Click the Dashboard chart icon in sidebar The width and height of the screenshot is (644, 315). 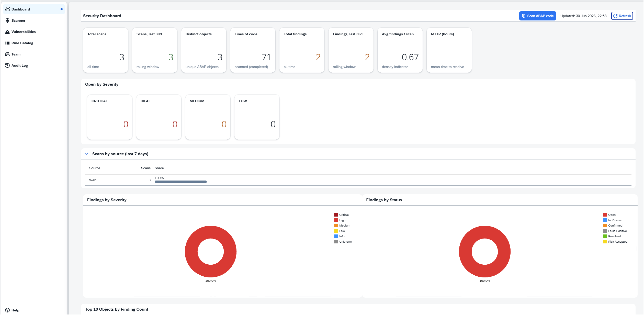coord(7,9)
